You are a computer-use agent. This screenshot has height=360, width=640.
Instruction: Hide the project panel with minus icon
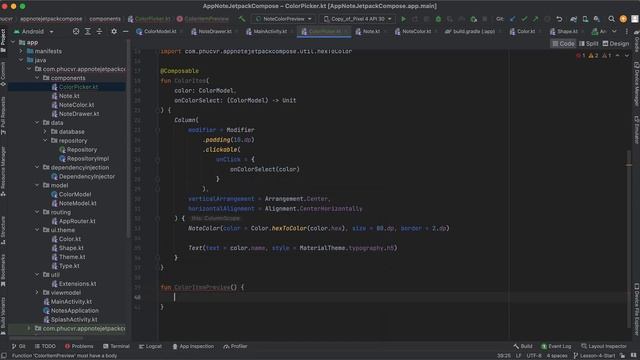point(125,31)
